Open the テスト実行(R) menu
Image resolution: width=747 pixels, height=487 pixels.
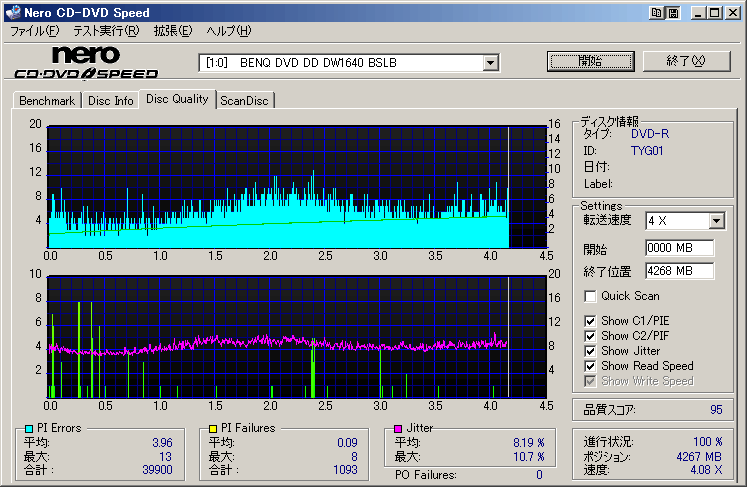pyautogui.click(x=106, y=31)
